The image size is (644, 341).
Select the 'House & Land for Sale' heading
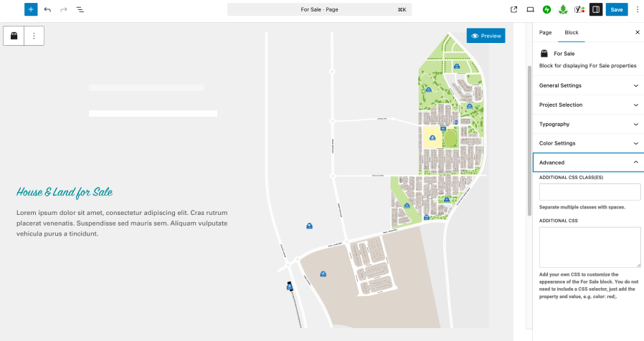pos(65,192)
